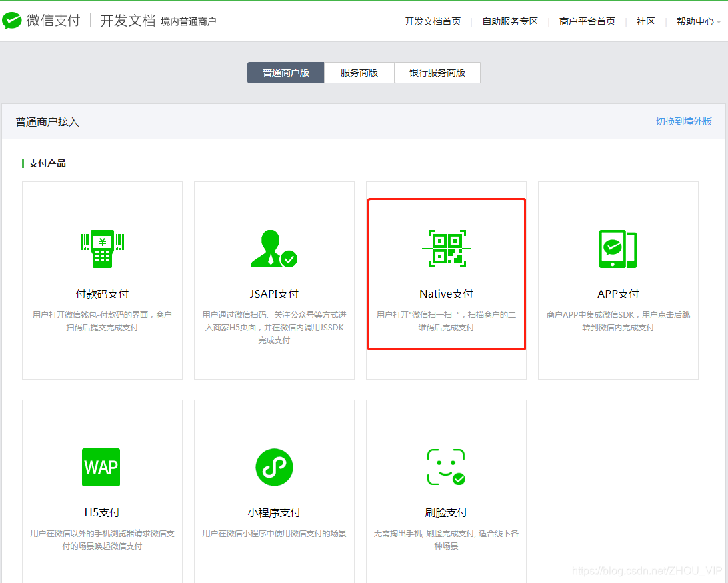Click the 微信支付 header text
This screenshot has height=583, width=728.
53,21
